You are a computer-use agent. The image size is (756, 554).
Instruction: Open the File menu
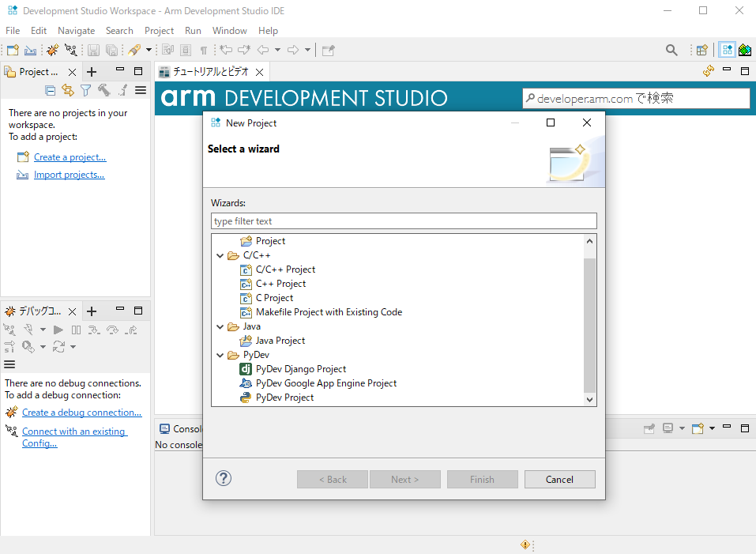(13, 30)
